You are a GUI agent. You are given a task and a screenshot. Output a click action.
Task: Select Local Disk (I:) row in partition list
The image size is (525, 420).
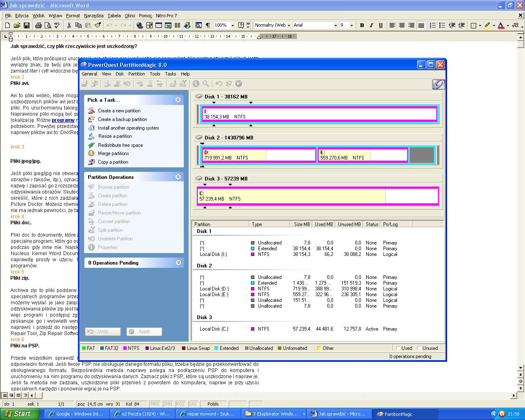pyautogui.click(x=299, y=254)
